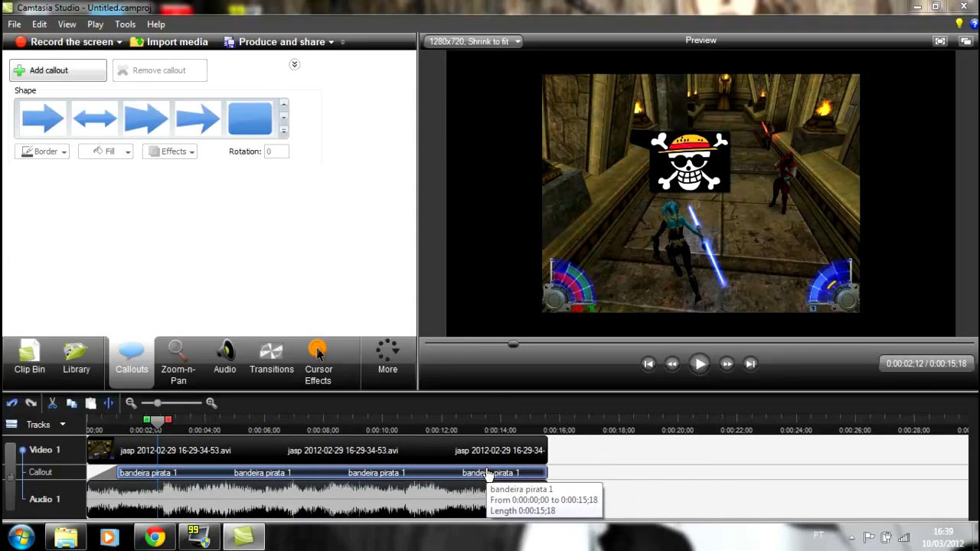Open the Clip Bin tab

tap(29, 358)
